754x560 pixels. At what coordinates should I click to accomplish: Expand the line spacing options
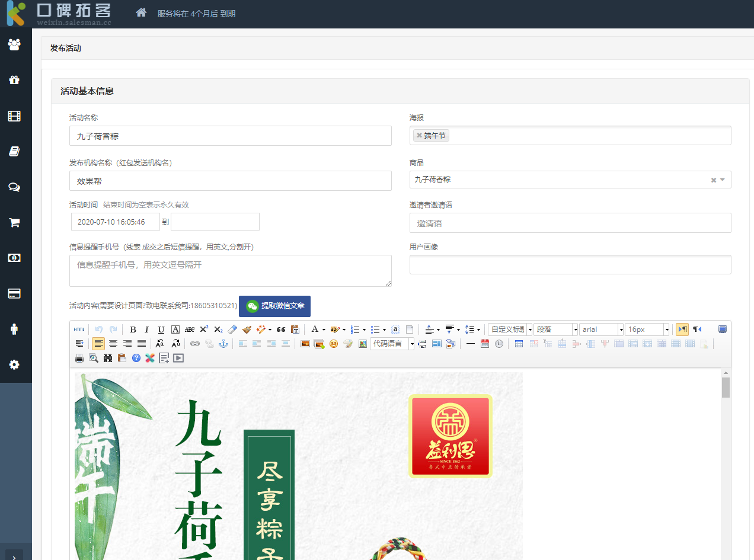(x=478, y=329)
